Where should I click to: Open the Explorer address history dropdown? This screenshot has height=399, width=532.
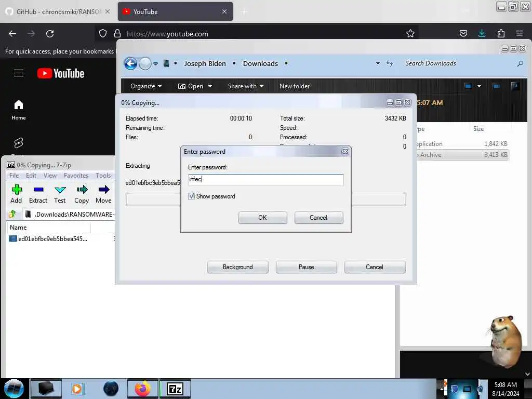(378, 63)
